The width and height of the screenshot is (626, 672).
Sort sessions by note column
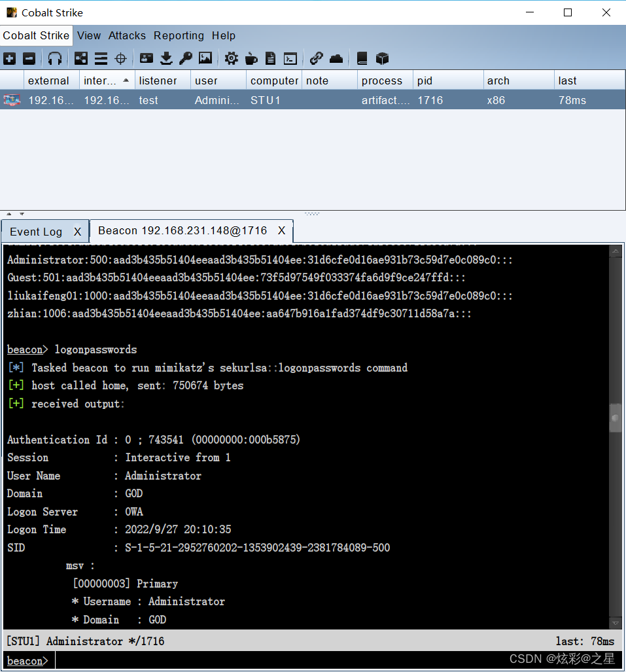coord(329,80)
